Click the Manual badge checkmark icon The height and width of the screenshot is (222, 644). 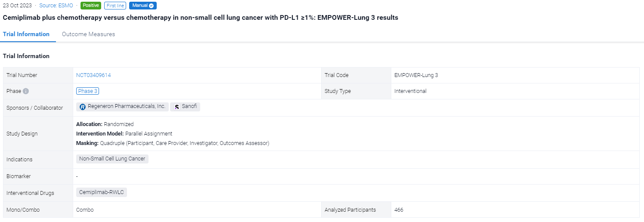(151, 6)
